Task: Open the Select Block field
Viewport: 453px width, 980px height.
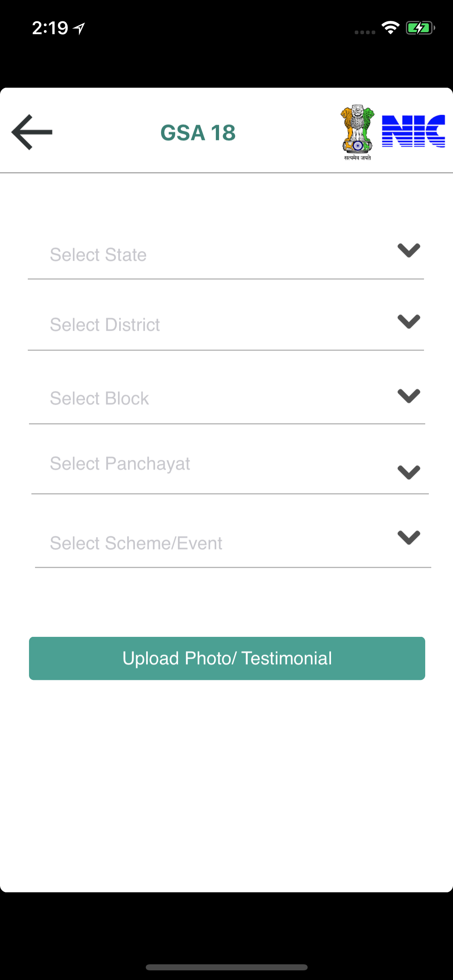Action: (x=227, y=399)
